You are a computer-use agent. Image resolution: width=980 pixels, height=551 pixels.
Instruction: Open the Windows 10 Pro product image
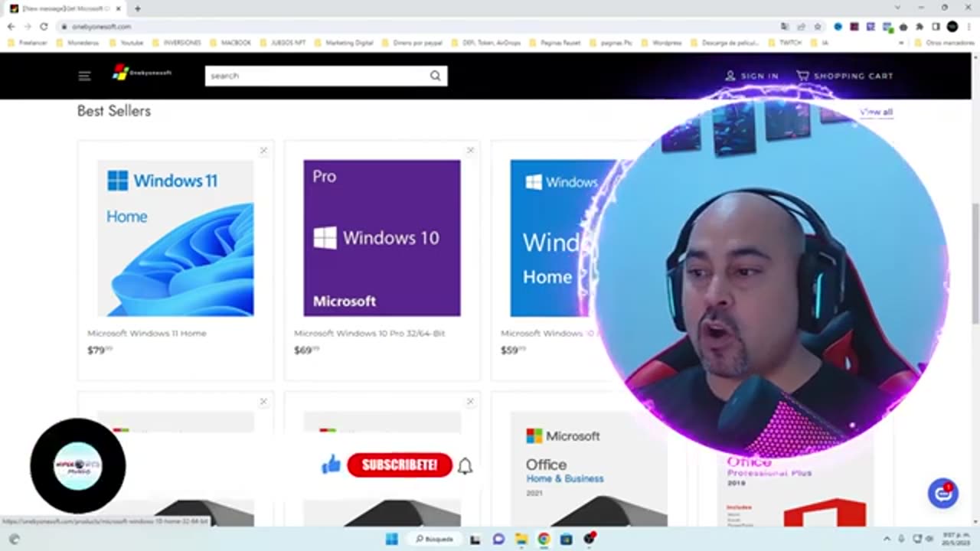pyautogui.click(x=382, y=238)
